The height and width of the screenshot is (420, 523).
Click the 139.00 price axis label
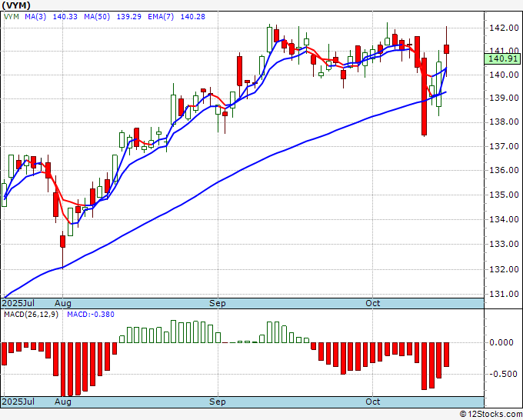(504, 98)
